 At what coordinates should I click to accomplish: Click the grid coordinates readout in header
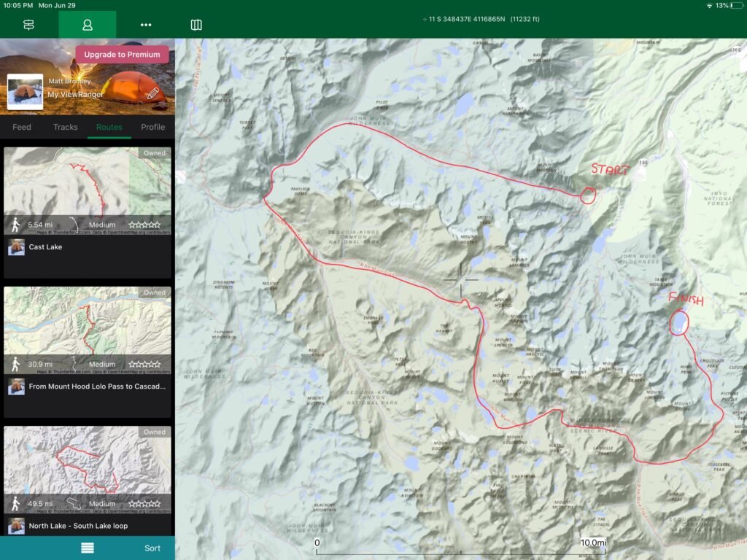tap(481, 19)
